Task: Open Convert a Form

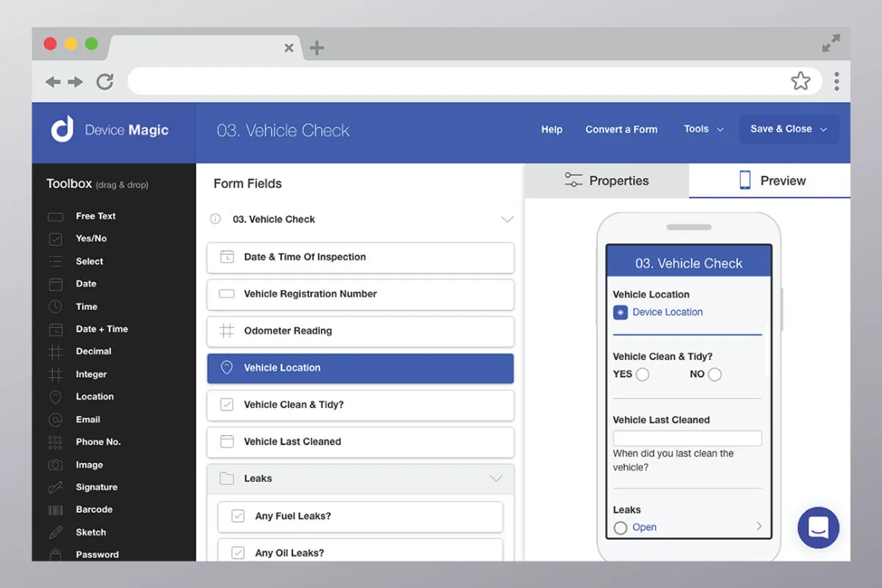Action: pyautogui.click(x=622, y=129)
